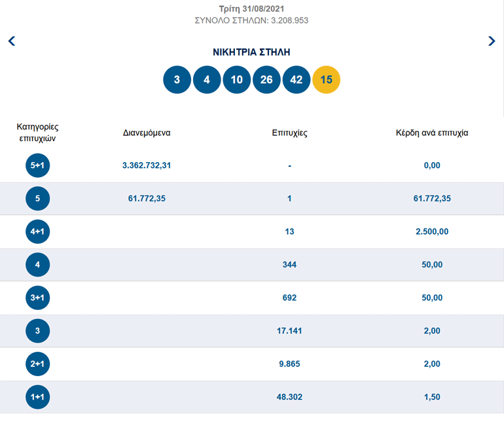Click the 48.302 winners count
504x425 pixels.
pos(289,397)
